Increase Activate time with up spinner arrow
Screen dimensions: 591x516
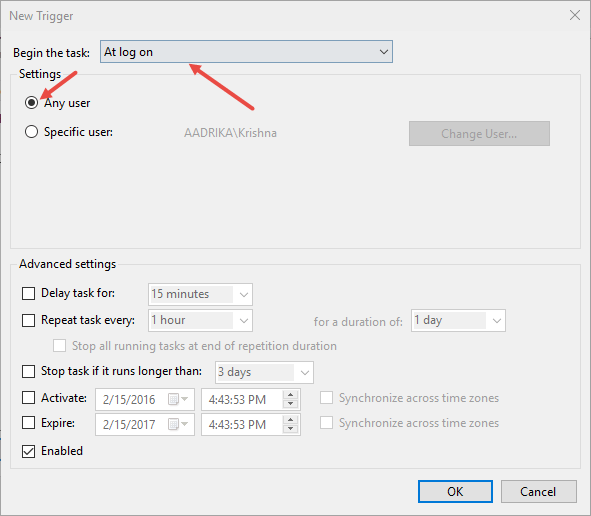point(291,395)
